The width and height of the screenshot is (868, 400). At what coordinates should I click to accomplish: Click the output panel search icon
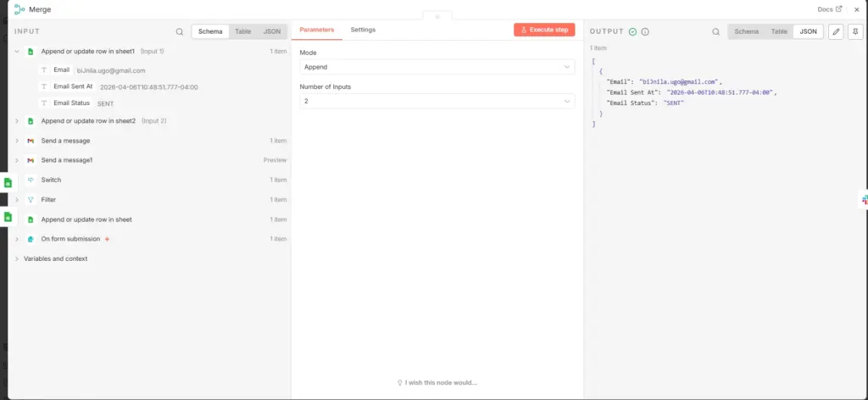pyautogui.click(x=715, y=31)
